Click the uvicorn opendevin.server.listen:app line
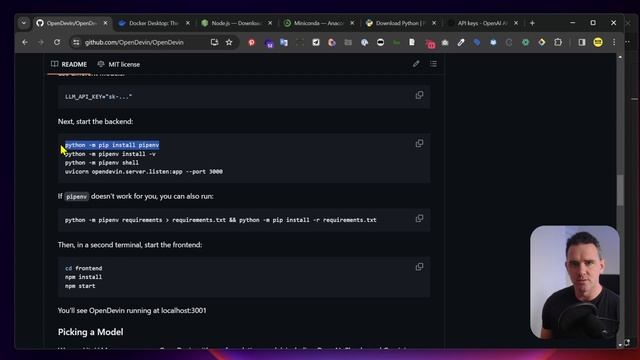640x360 pixels. (x=144, y=171)
